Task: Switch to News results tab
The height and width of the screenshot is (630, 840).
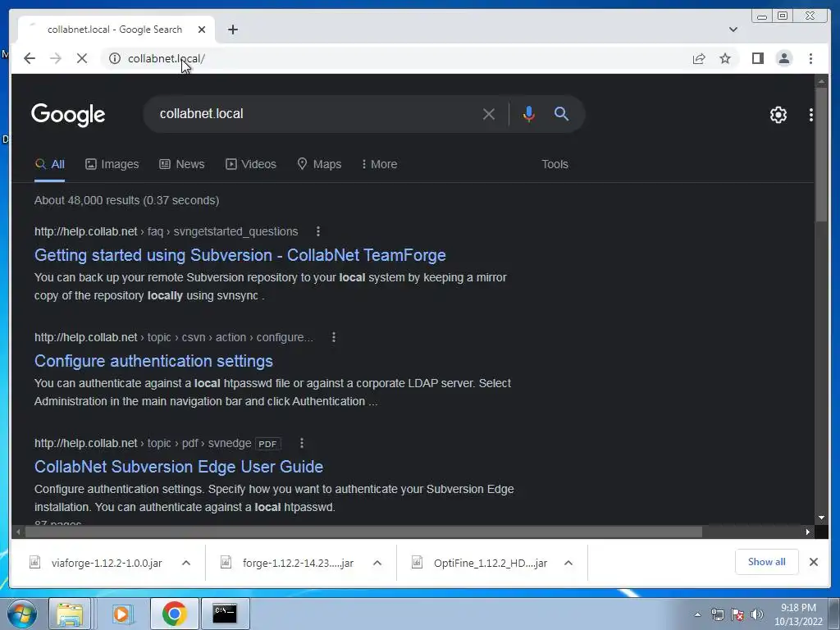Action: 181,164
